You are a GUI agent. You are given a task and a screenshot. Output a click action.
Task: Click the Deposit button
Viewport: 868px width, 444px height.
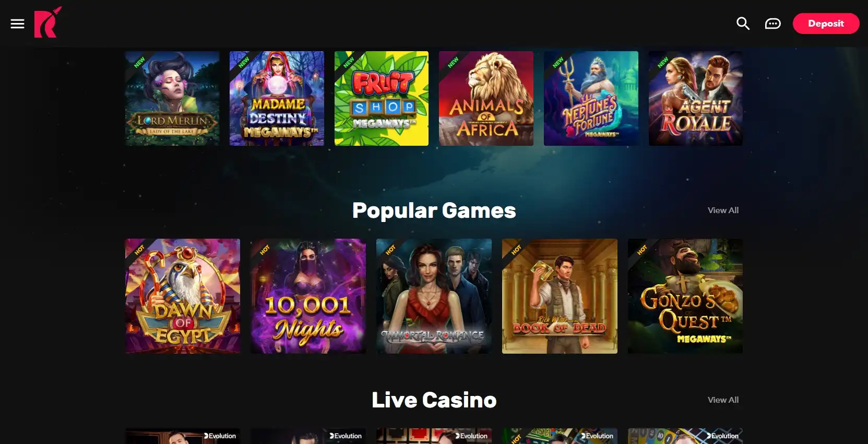[x=826, y=24]
